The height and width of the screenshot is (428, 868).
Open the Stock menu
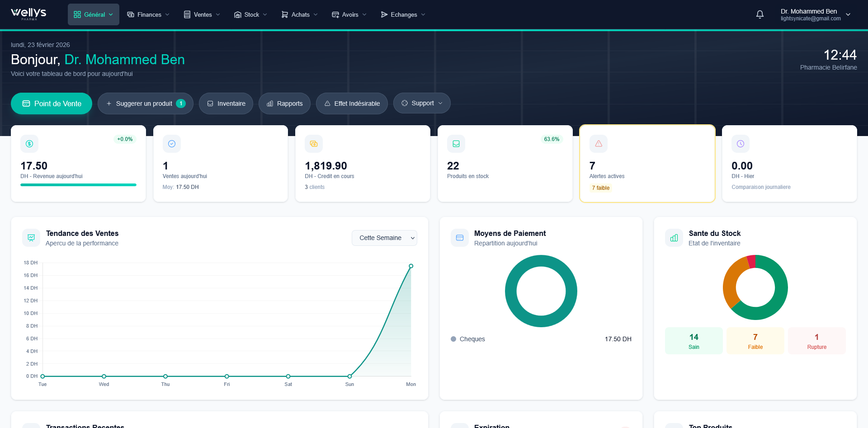(250, 14)
